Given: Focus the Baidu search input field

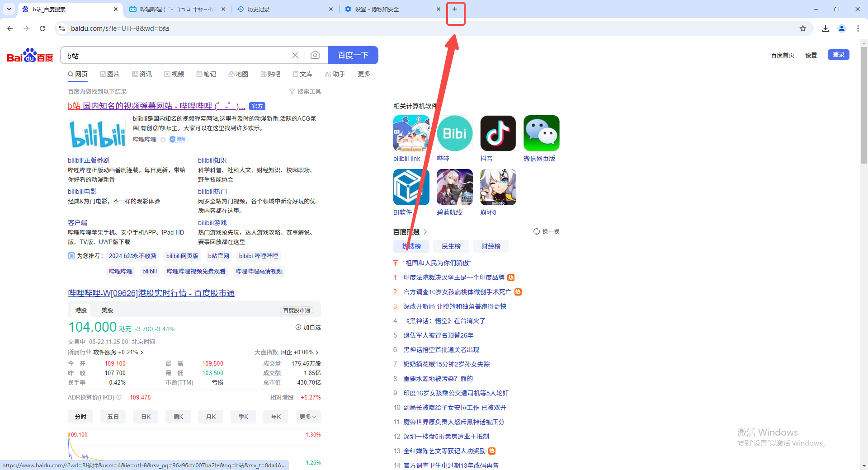Looking at the screenshot, I should 176,55.
